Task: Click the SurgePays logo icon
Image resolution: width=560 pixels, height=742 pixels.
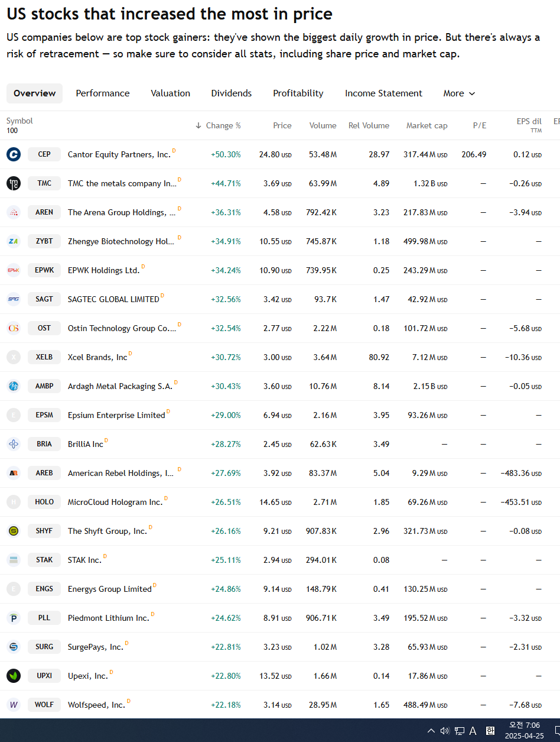Action: (x=14, y=647)
